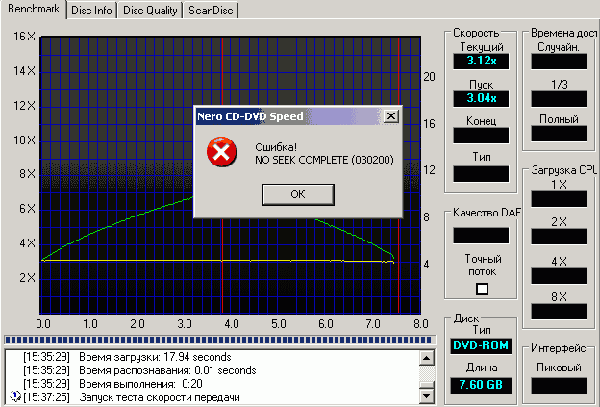Click the Случайн. access time field
Viewport: 600px width, 407px height.
[559, 61]
